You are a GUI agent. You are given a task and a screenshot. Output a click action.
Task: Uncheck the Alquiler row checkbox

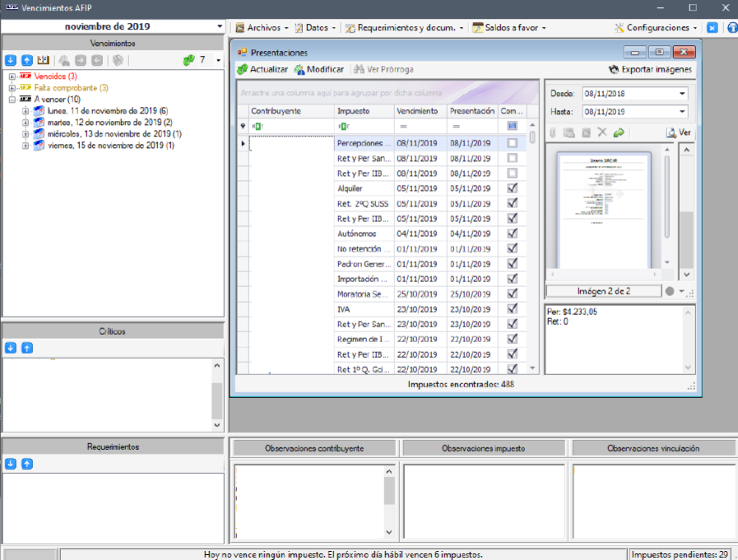[513, 188]
